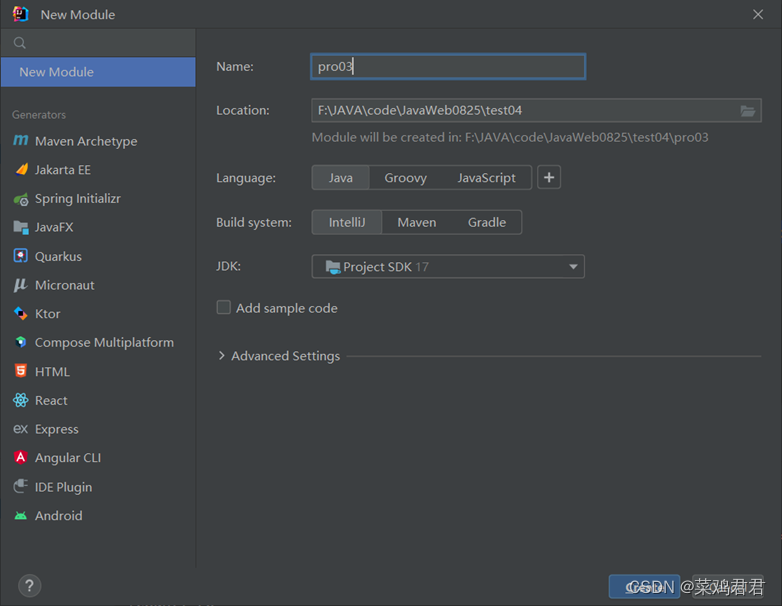Image resolution: width=782 pixels, height=606 pixels.
Task: Click Micronaut list label
Action: tap(65, 285)
